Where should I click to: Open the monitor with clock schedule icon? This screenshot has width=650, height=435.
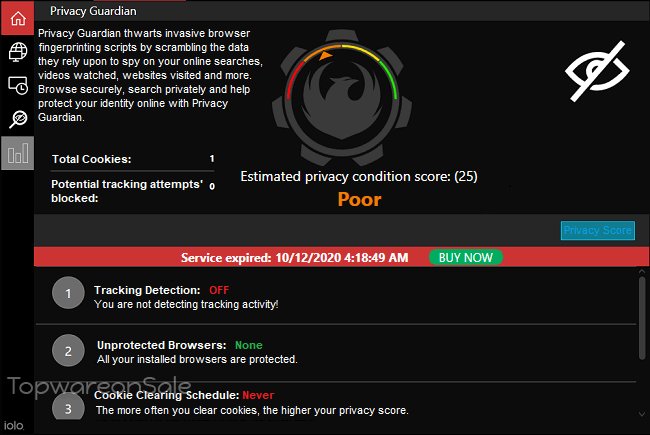point(17,85)
